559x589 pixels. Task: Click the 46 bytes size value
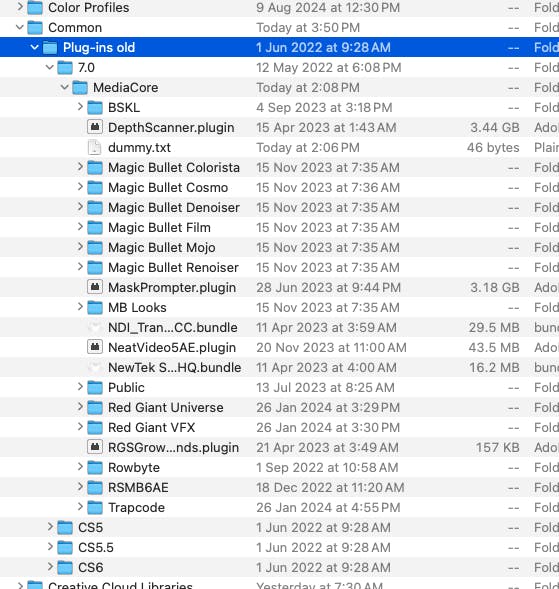point(493,148)
